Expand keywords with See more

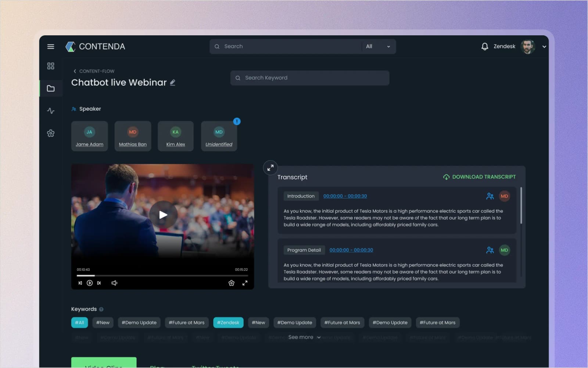[x=304, y=337]
